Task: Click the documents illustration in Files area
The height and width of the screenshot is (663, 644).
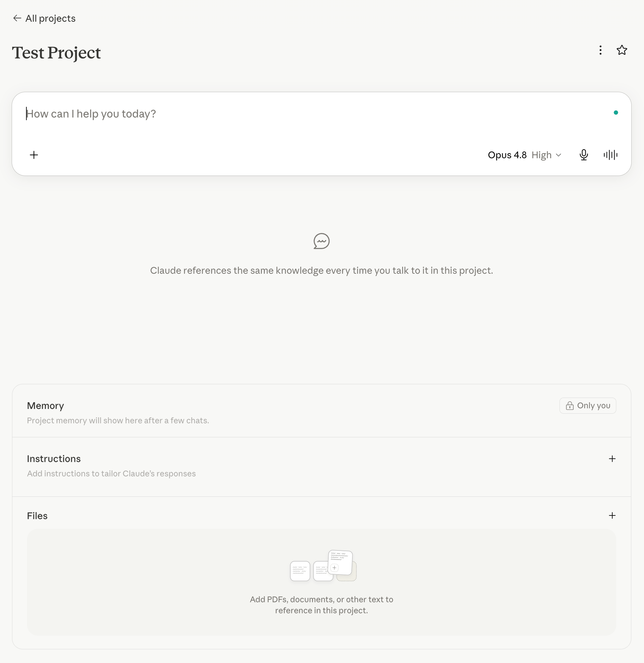Action: point(323,566)
